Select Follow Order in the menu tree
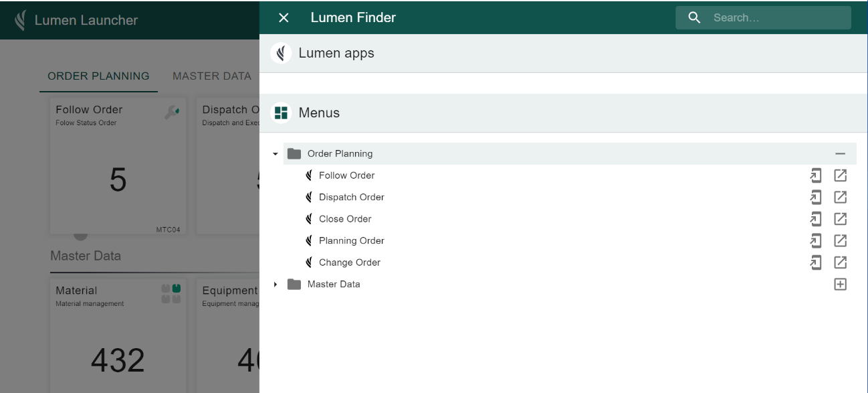Image resolution: width=868 pixels, height=393 pixels. 346,175
